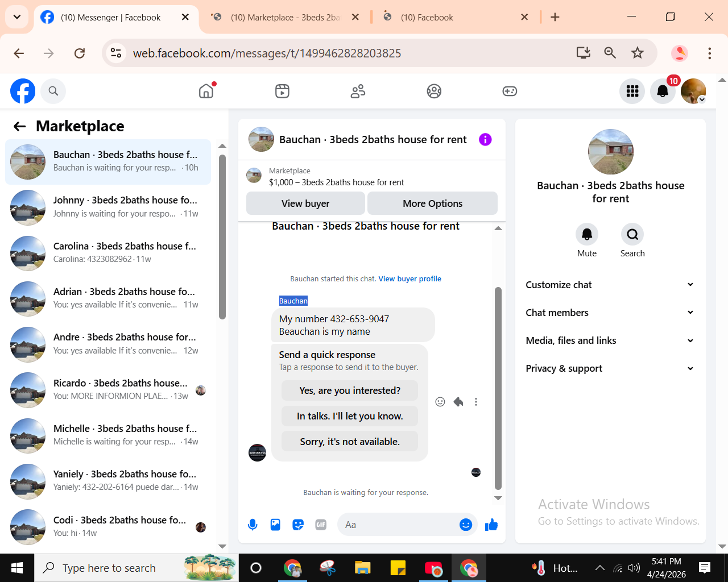728x582 pixels.
Task: Open the notifications bell with badge 10
Action: [663, 91]
